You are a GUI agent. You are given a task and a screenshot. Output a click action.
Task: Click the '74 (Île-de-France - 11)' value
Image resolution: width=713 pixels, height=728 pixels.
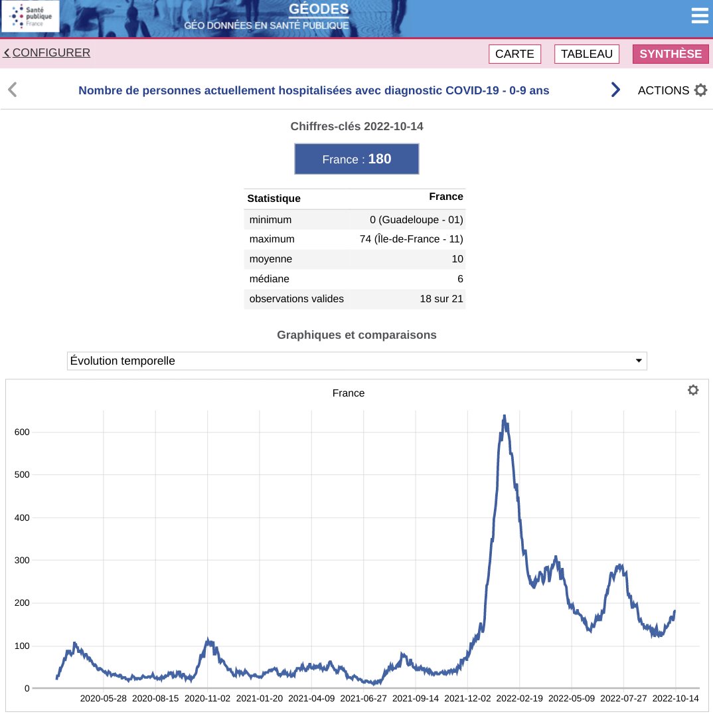[x=412, y=239]
